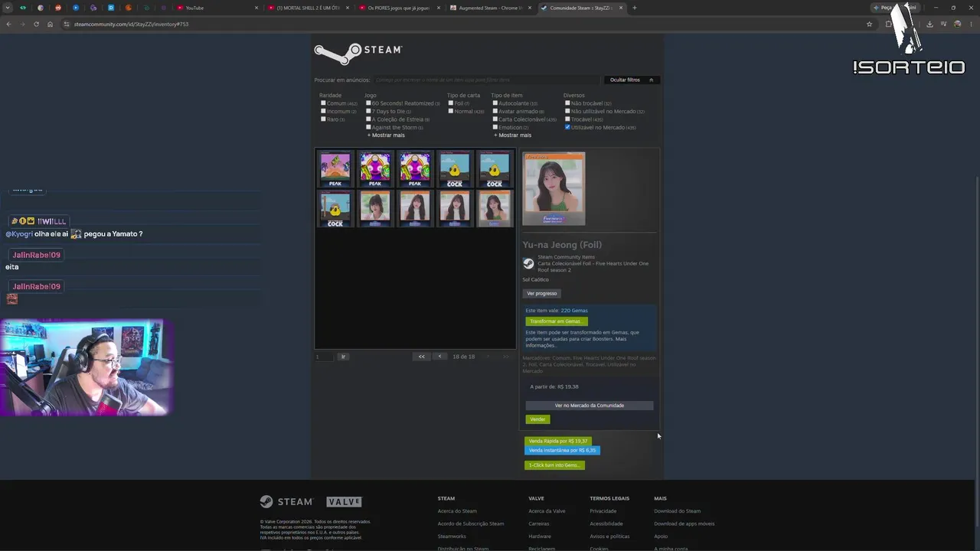This screenshot has width=980, height=551.
Task: Expand Mostrar mais under Tipo de item
Action: coord(513,135)
